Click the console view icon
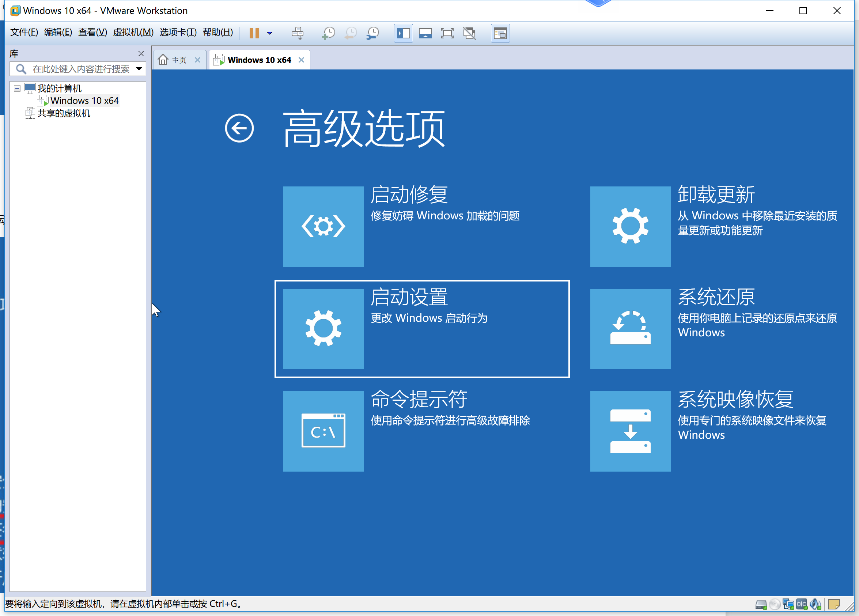 tap(500, 33)
